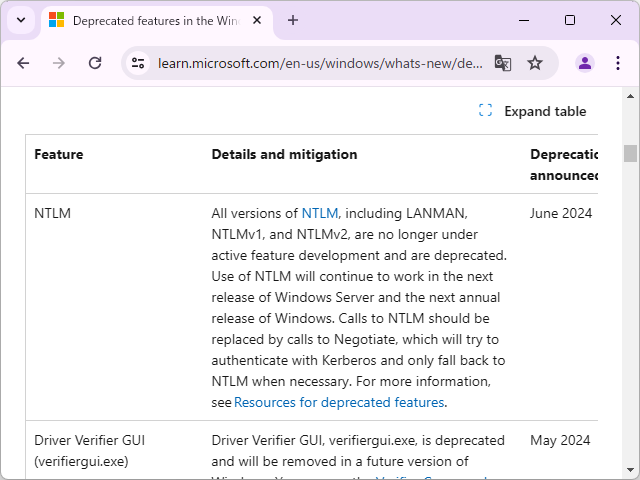
Task: Click the address bar URL field
Action: [320, 63]
